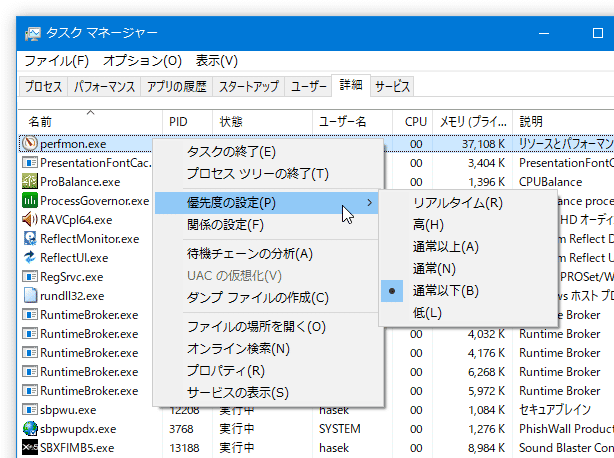Click the sbpwupdx.exe globe icon
Image resolution: width=614 pixels, height=458 pixels.
point(30,429)
